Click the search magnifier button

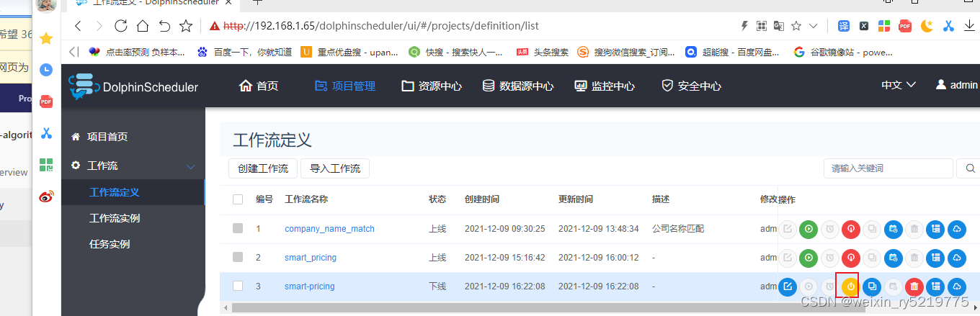[x=969, y=168]
